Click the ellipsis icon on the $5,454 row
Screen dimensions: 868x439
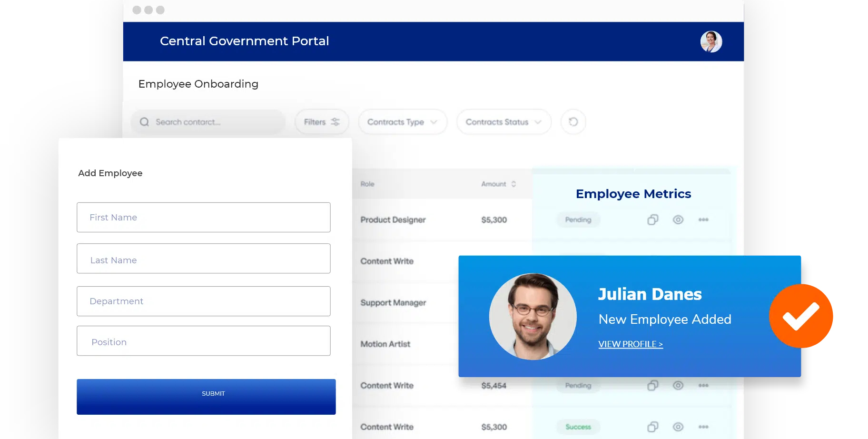pyautogui.click(x=703, y=385)
